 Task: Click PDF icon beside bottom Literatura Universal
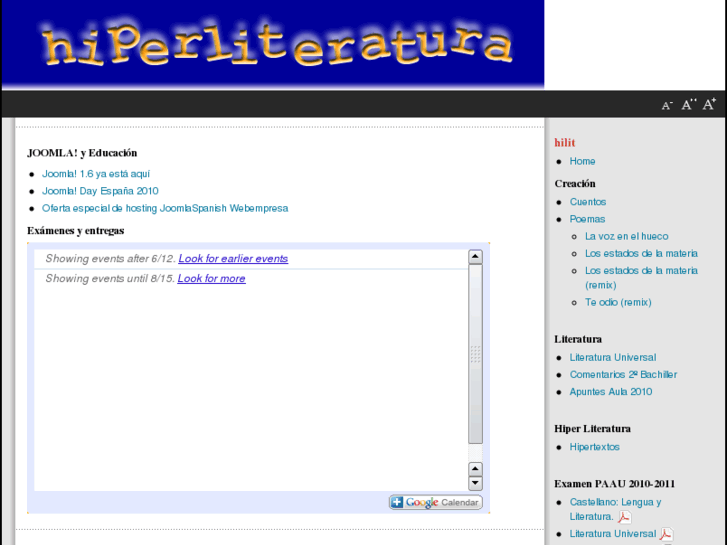tap(666, 534)
